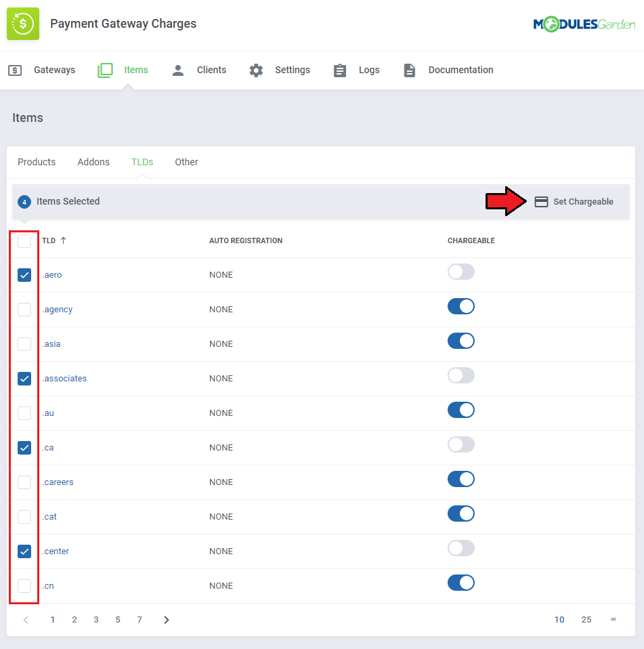Show 25 entries per page
Viewport: 644px width, 649px height.
click(x=586, y=620)
